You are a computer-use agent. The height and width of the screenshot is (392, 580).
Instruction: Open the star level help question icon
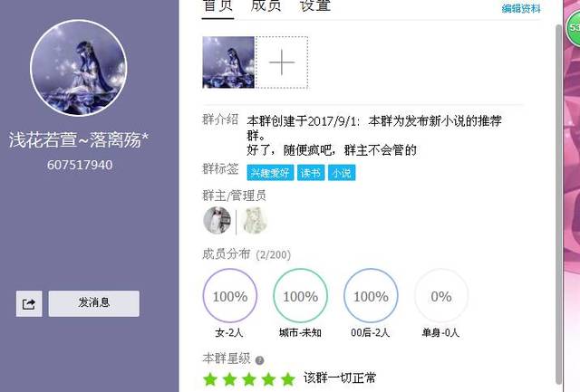coord(260,360)
